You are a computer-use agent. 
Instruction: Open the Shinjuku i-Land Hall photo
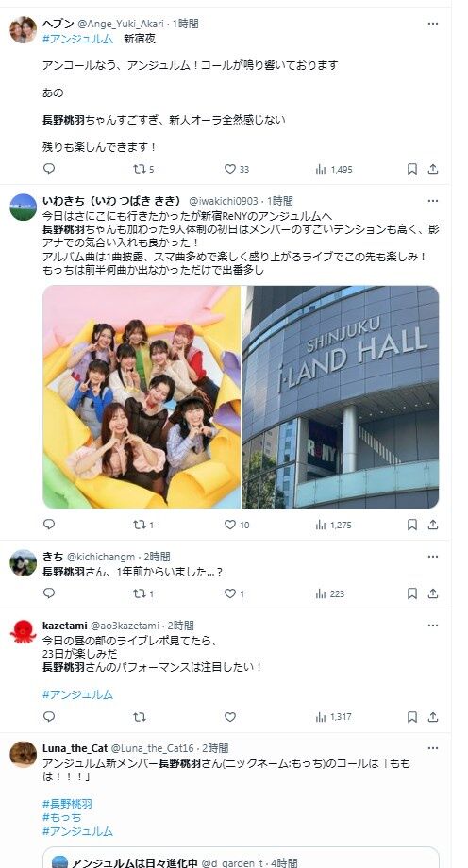pyautogui.click(x=341, y=397)
